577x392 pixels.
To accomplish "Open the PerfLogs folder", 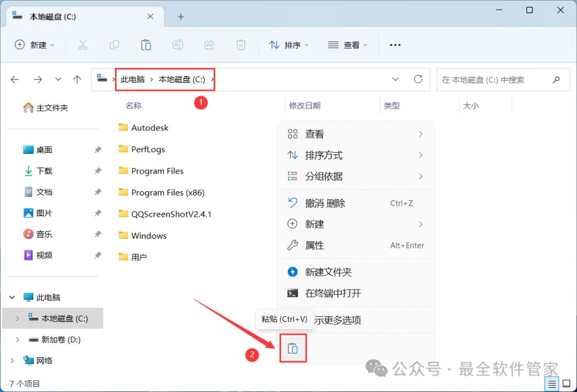I will (142, 150).
